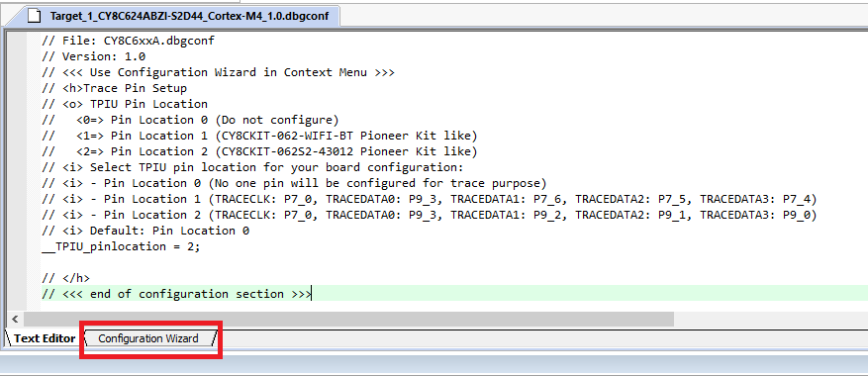Image resolution: width=868 pixels, height=376 pixels.
Task: Switch to the Configuration Wizard tab
Action: [148, 338]
